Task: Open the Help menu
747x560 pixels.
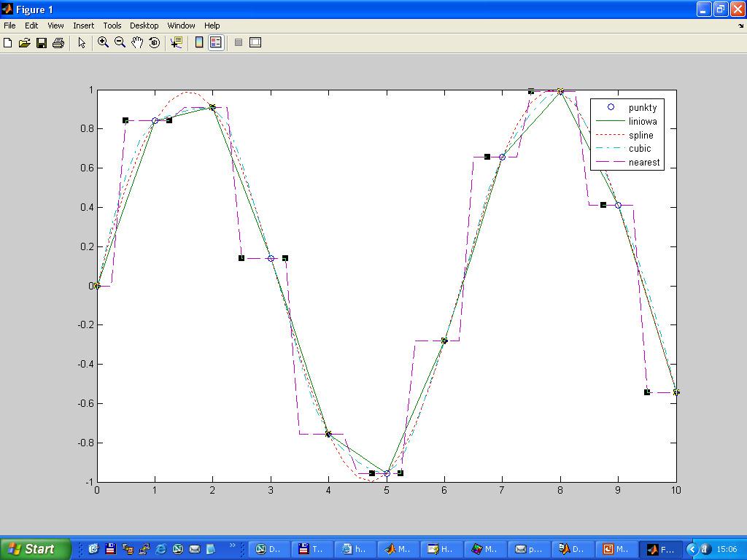Action: click(x=212, y=26)
